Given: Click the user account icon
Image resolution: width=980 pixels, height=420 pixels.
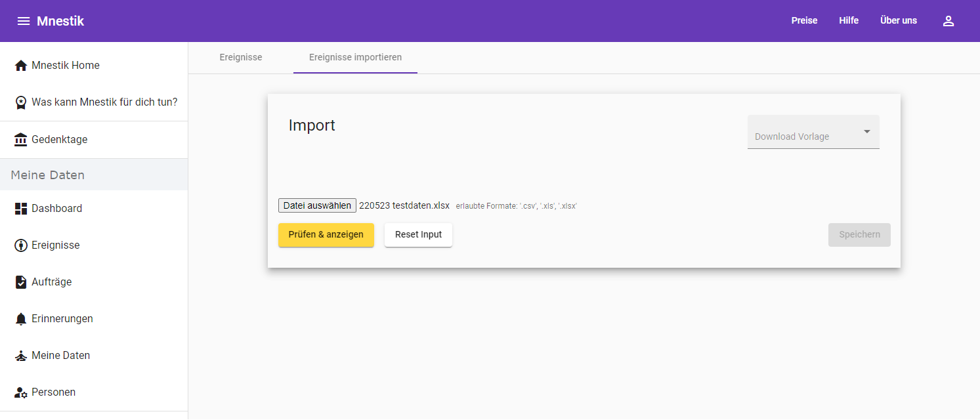Looking at the screenshot, I should tap(948, 21).
